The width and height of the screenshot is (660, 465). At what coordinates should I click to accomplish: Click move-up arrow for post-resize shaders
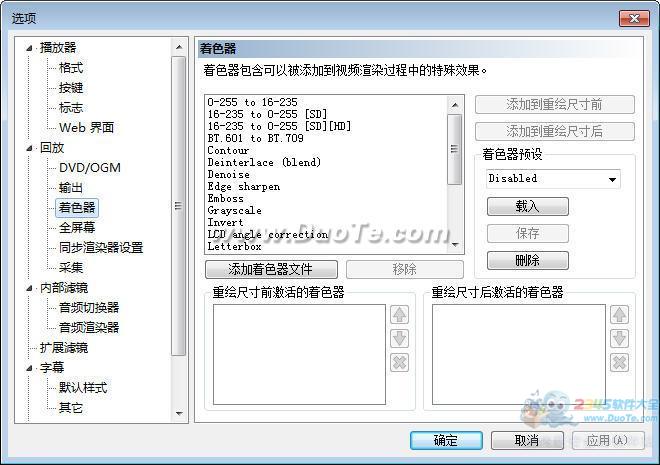pyautogui.click(x=619, y=315)
